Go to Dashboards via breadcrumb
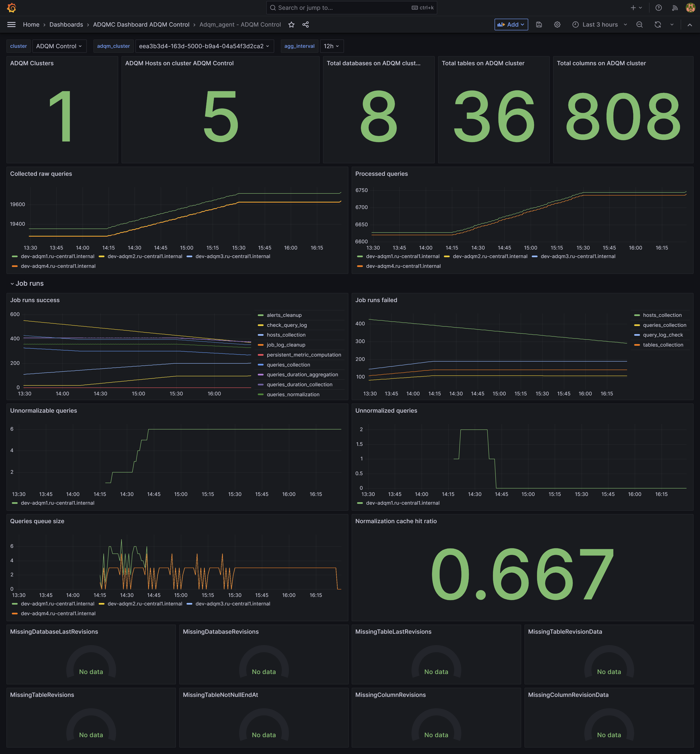700x754 pixels. pyautogui.click(x=66, y=24)
